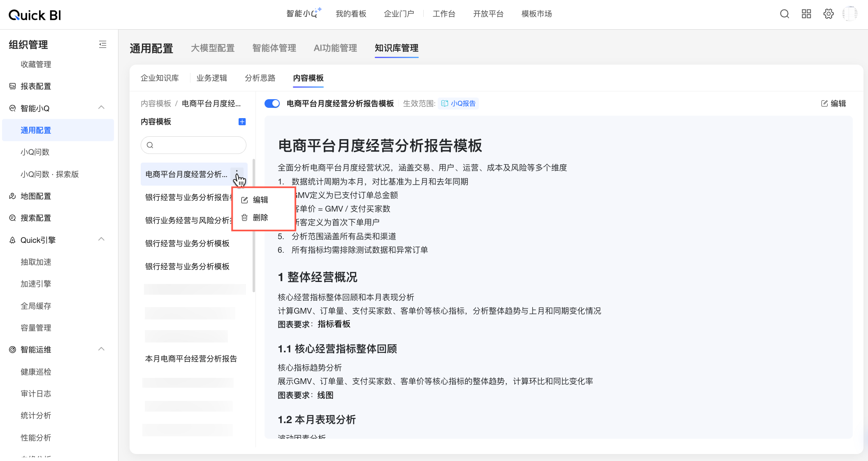Click the 内容模板 breadcrumb link
868x461 pixels.
pos(155,104)
